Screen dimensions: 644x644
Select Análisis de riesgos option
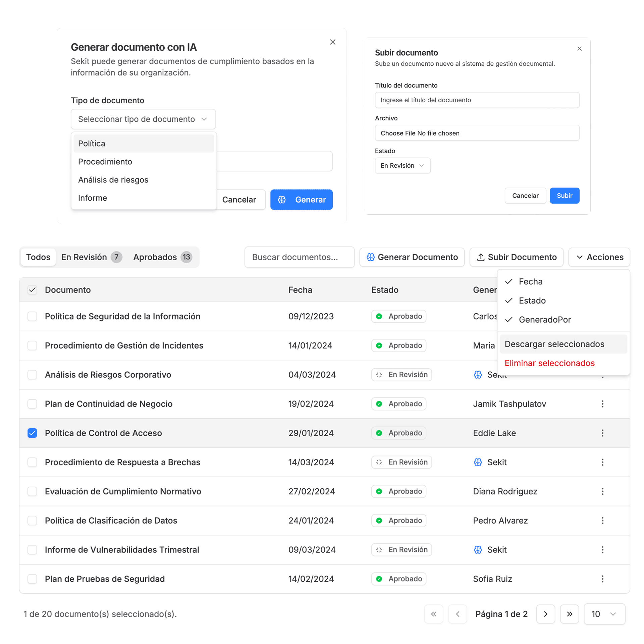tap(113, 180)
